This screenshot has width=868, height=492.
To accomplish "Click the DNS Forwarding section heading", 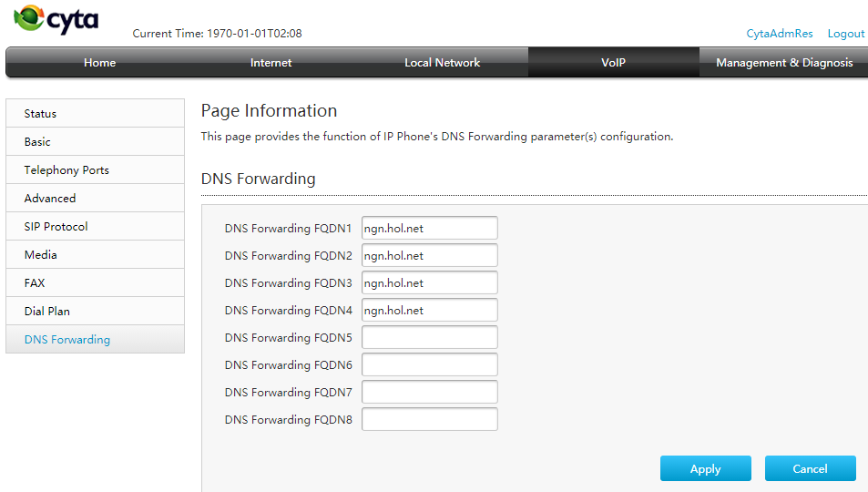I will (258, 179).
